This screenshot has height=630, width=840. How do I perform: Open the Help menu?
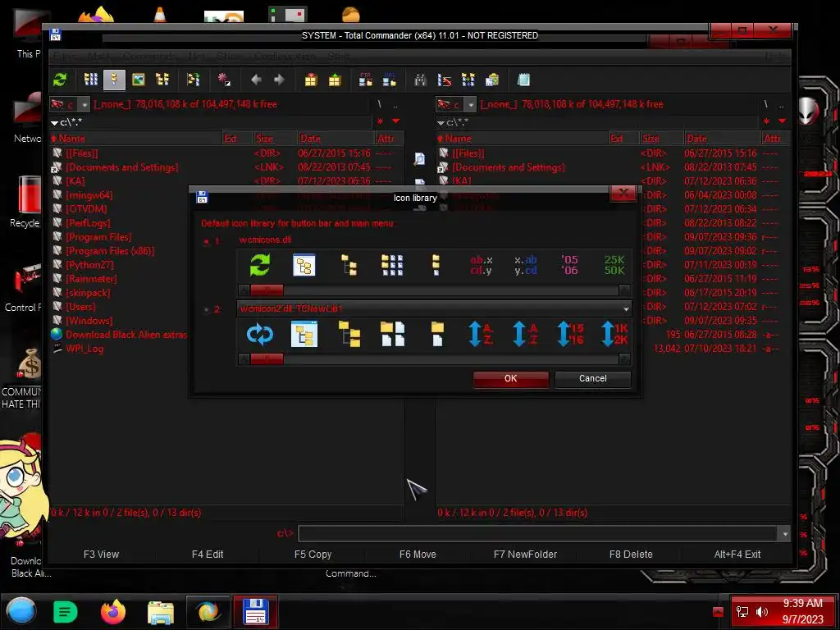coord(774,57)
